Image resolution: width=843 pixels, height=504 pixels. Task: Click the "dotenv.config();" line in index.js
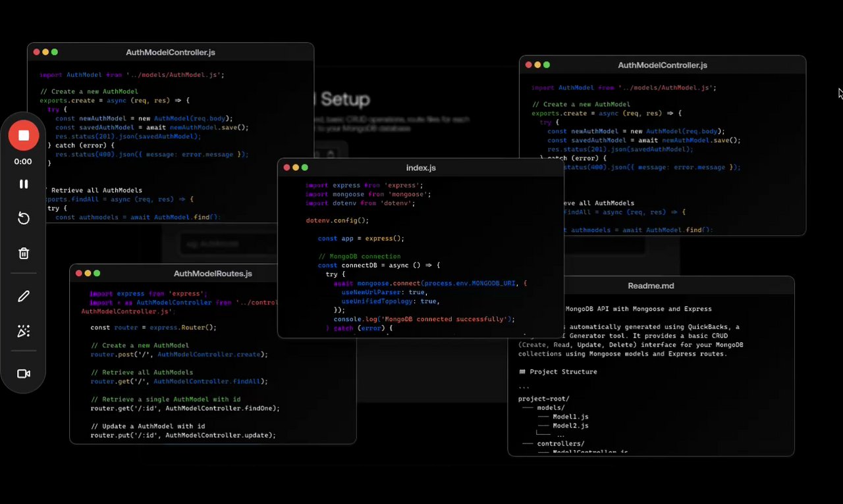click(x=337, y=220)
